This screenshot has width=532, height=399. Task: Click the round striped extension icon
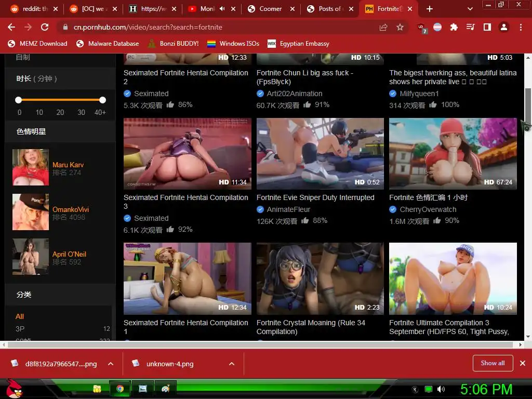point(437,27)
